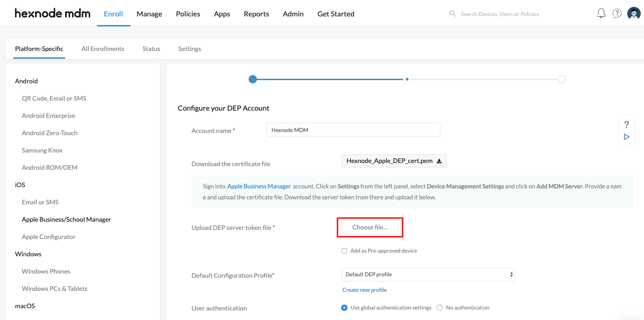Open the Policies menu
This screenshot has width=644, height=320.
[x=188, y=14]
